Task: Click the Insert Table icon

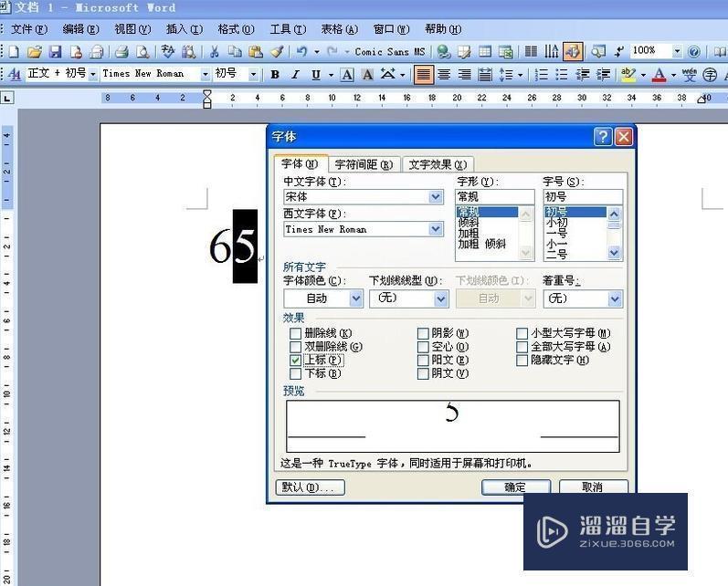Action: pos(485,51)
